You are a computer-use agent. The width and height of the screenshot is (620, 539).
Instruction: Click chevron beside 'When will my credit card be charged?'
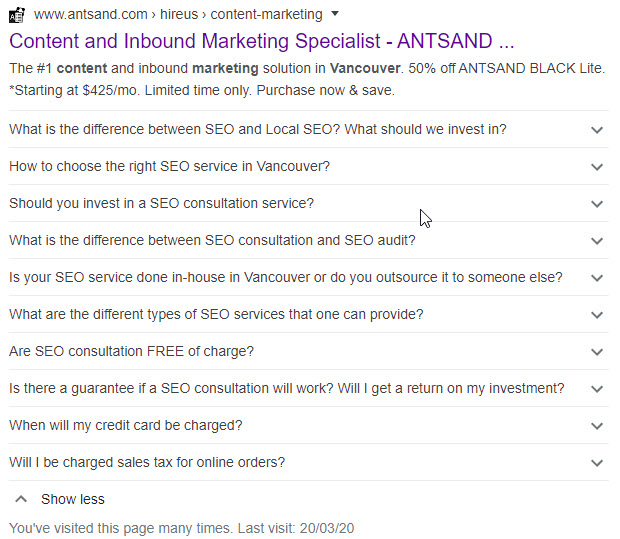(597, 426)
